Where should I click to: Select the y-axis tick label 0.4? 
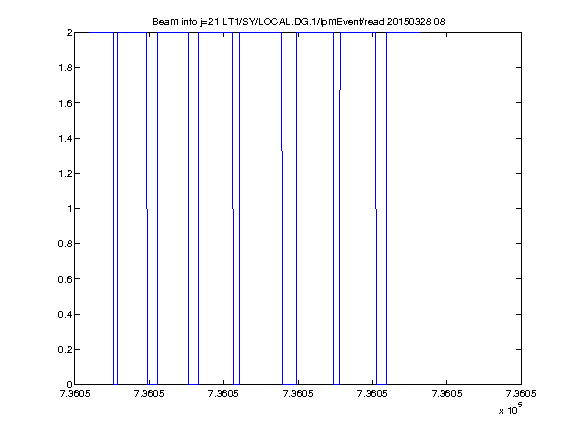click(65, 314)
